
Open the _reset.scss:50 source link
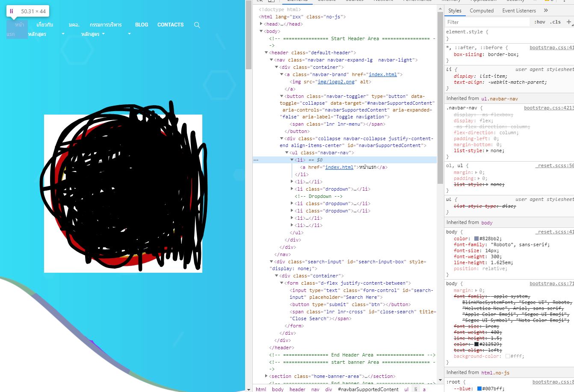pyautogui.click(x=554, y=165)
